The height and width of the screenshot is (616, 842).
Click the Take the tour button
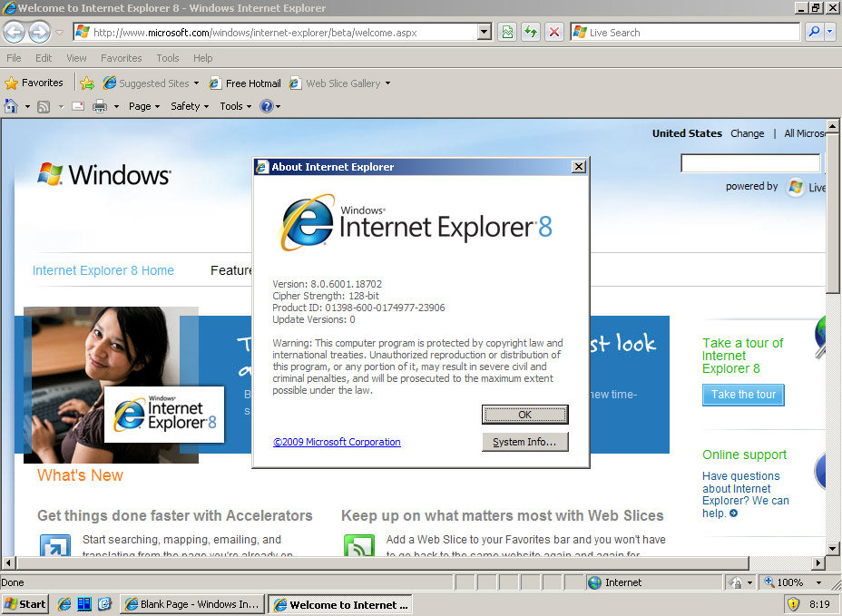(x=743, y=395)
